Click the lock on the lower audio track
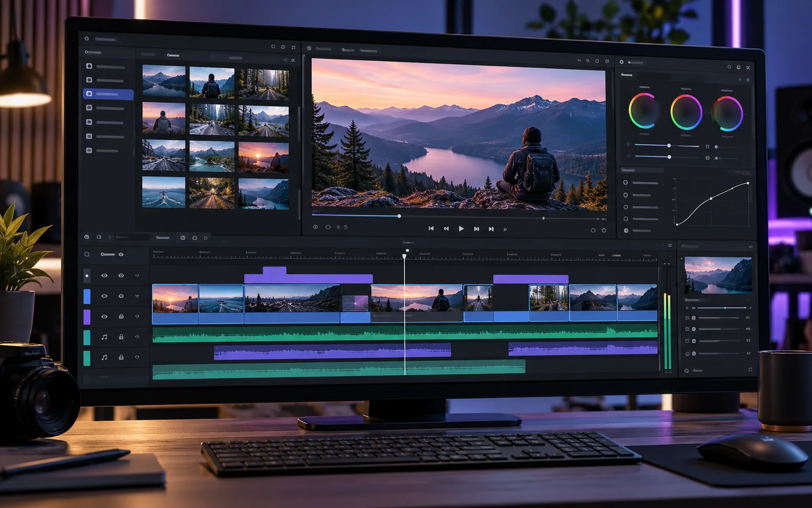This screenshot has width=812, height=508. [x=121, y=357]
